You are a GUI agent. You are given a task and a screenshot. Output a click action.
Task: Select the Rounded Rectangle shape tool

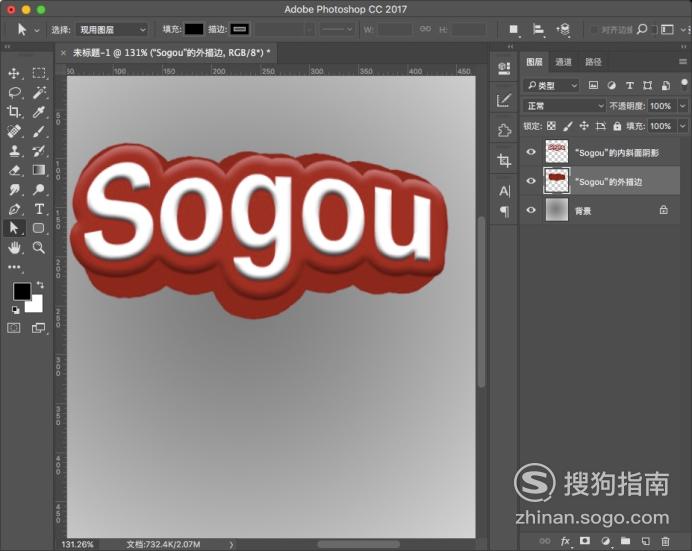tap(39, 228)
